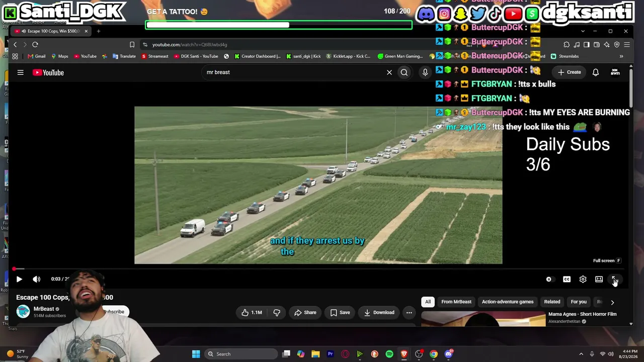Start voice search with the microphone

425,72
